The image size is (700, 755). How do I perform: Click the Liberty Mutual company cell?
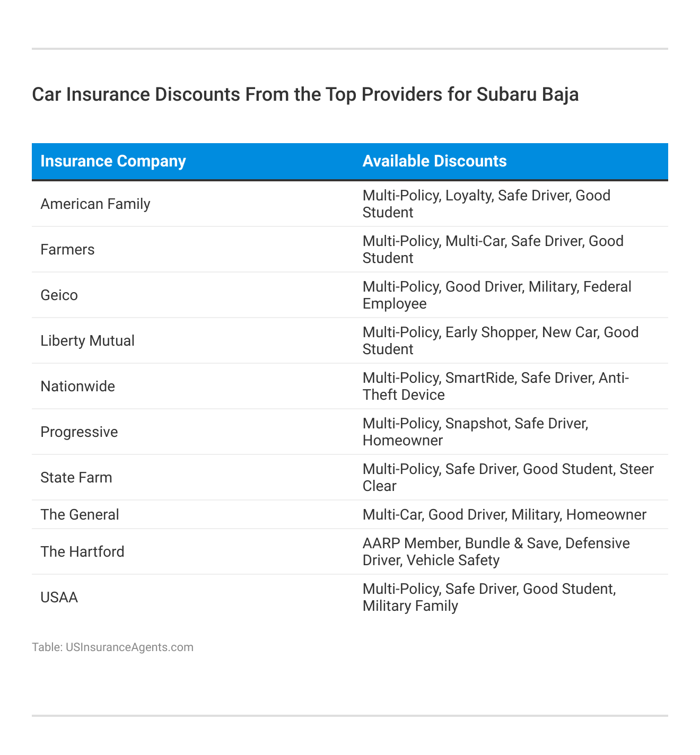87,341
